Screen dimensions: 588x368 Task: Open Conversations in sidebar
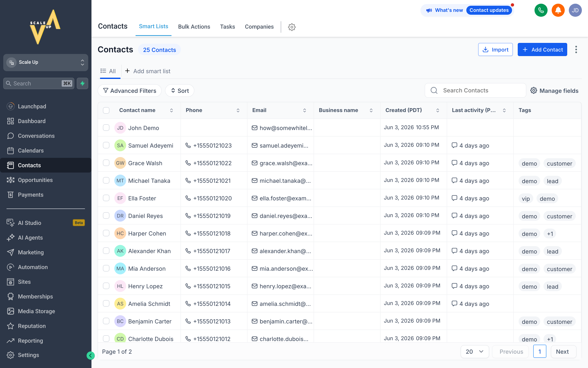46,136
